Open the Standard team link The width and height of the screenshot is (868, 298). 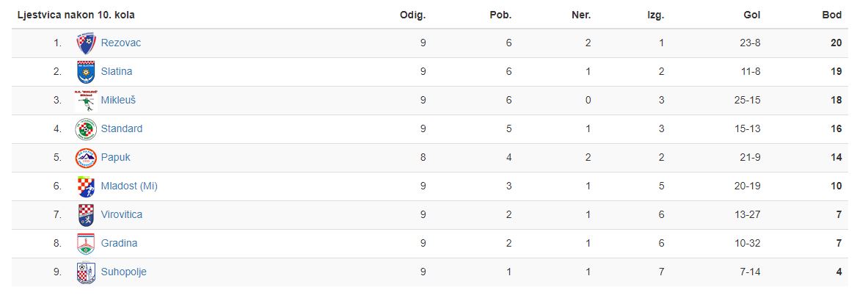click(x=121, y=128)
